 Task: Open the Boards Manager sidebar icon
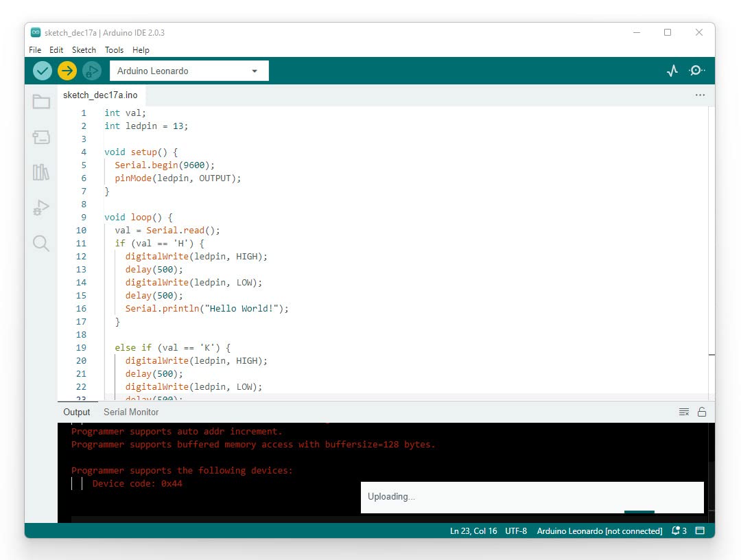click(41, 137)
